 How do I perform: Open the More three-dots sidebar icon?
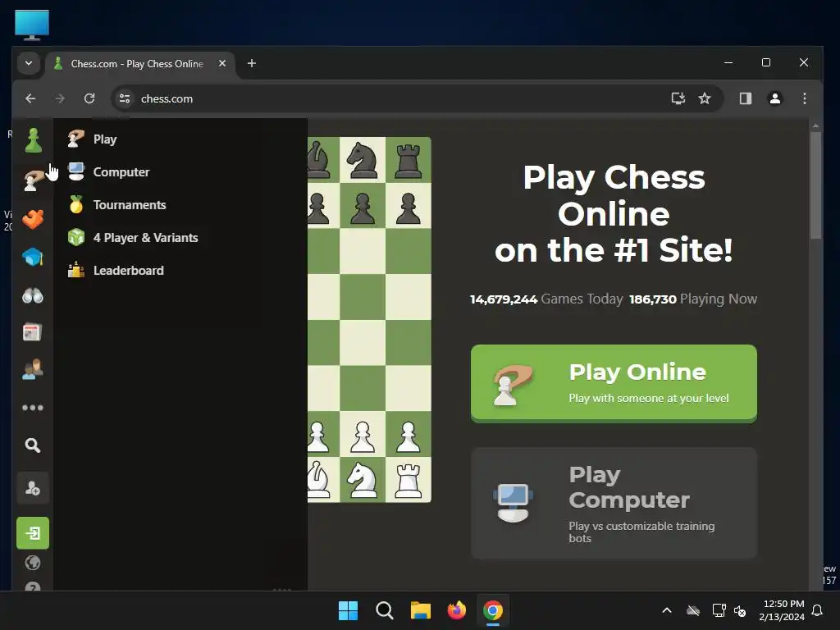point(33,408)
